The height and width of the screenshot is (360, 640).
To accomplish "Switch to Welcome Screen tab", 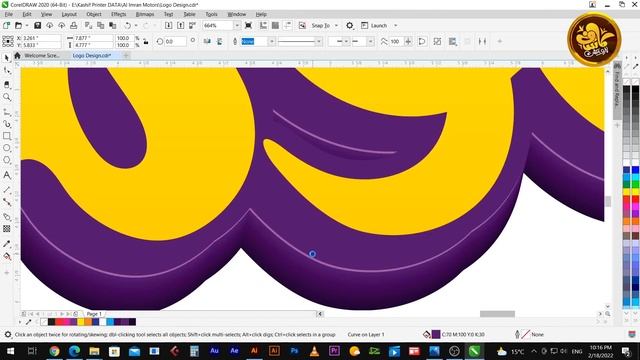I will [42, 56].
